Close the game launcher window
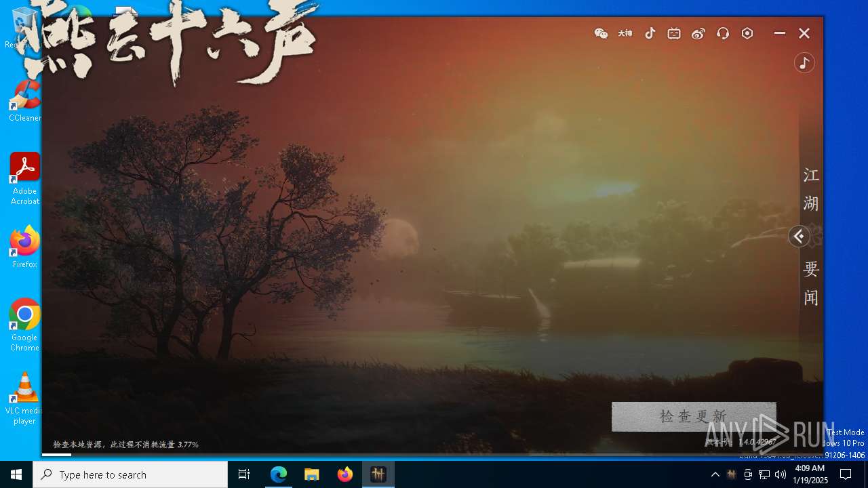 [804, 33]
